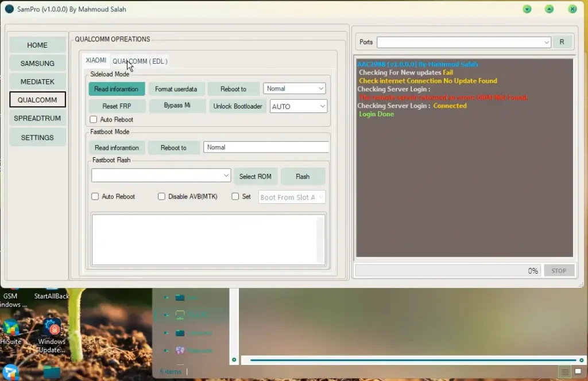Screen dimensions: 588x381
Task: Enable the Set checkbox in Fastboot Flash
Action: pos(235,196)
